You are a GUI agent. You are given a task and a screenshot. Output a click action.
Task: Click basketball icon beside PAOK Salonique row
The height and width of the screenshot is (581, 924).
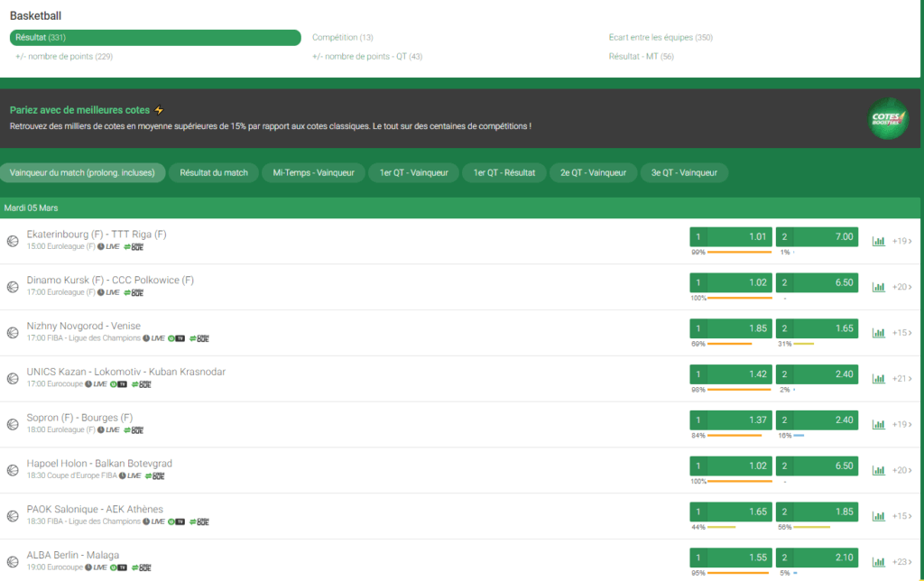point(13,516)
